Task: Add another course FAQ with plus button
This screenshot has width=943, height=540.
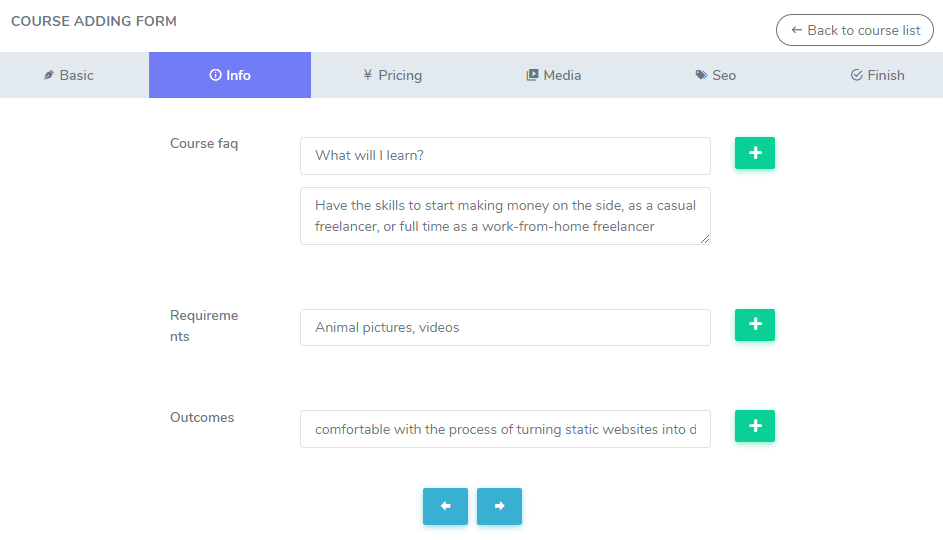Action: 754,153
